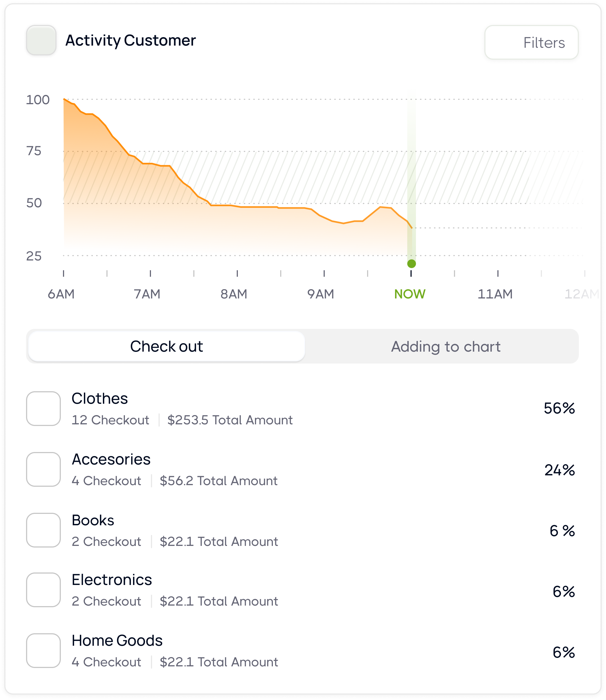The width and height of the screenshot is (606, 700).
Task: Click the Electronics category icon box
Action: [43, 590]
